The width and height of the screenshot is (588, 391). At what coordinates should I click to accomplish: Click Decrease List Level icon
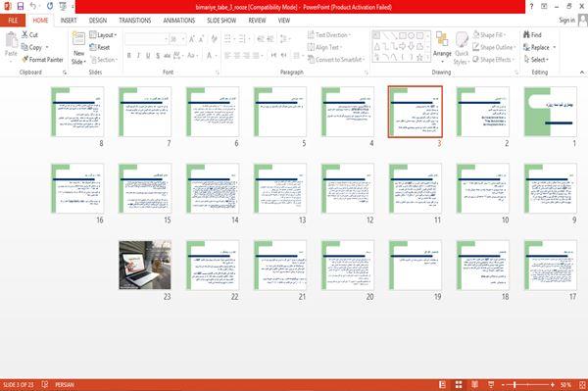point(261,38)
